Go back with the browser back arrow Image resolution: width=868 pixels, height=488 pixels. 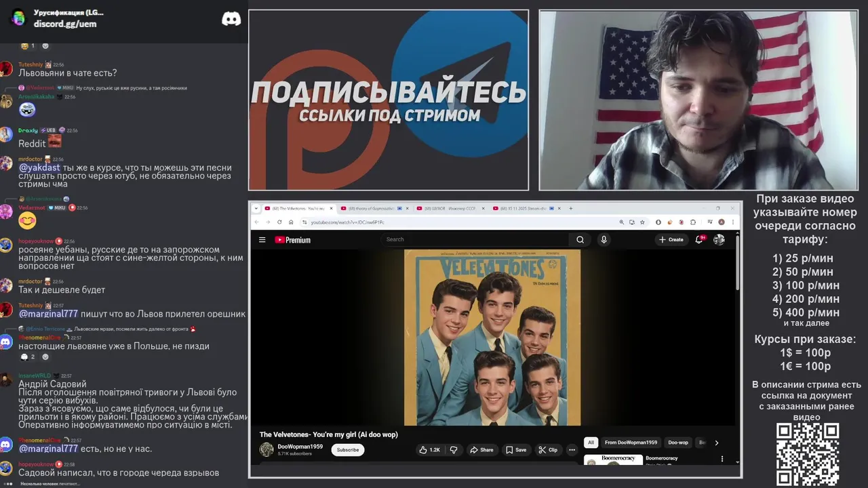click(256, 222)
